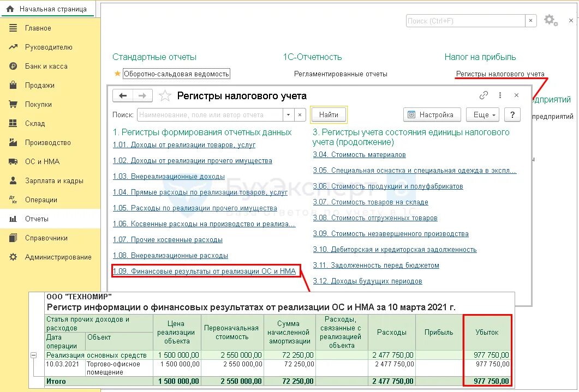Image resolution: width=579 pixels, height=392 pixels.
Task: Click the Настройка button
Action: coord(432,114)
